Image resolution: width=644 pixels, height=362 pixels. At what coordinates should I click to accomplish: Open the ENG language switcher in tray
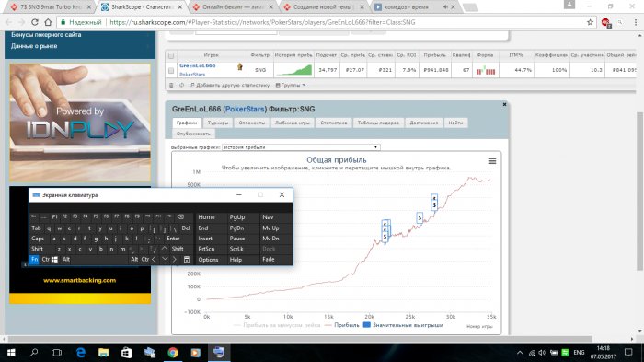579,353
